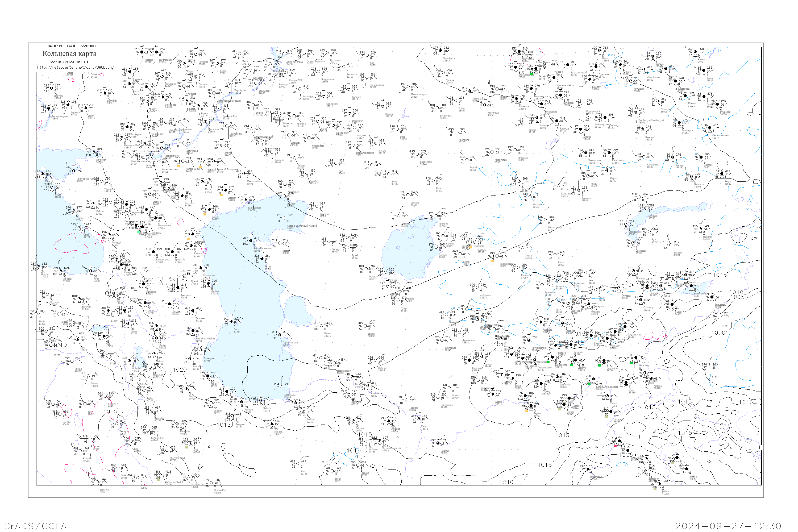
Task: Click the Saidu Sharif red weather marker square
Action: [x=615, y=446]
